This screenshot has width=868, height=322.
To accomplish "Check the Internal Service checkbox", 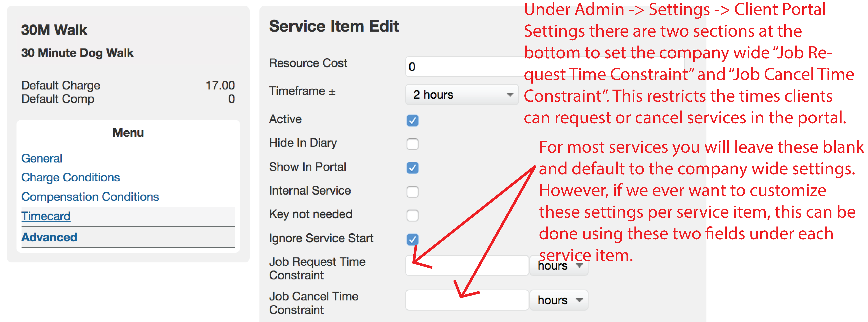I will [x=412, y=192].
